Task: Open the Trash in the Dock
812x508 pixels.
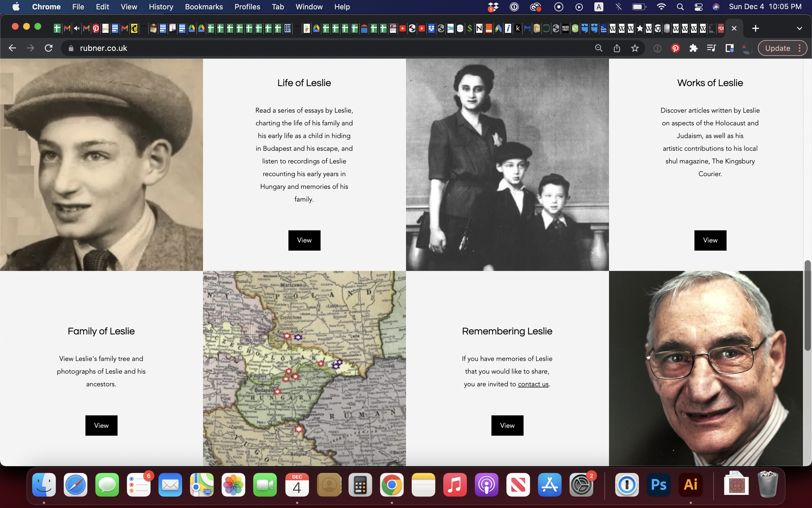Action: click(768, 484)
